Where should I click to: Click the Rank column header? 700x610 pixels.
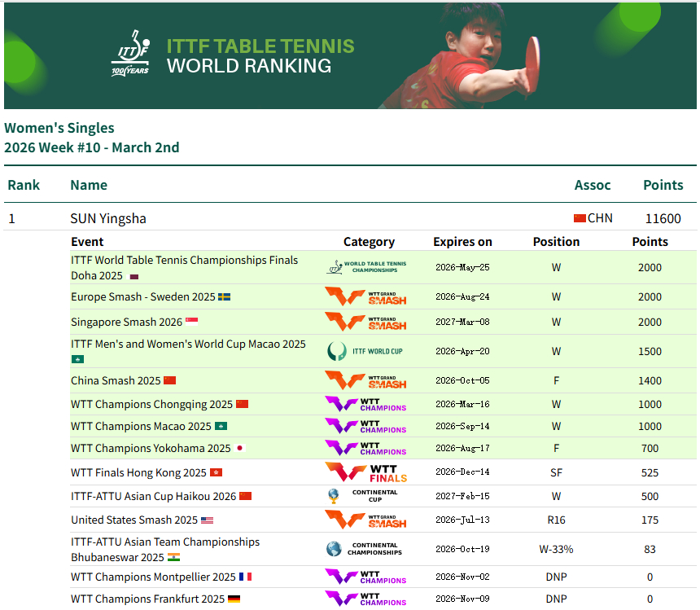point(24,185)
